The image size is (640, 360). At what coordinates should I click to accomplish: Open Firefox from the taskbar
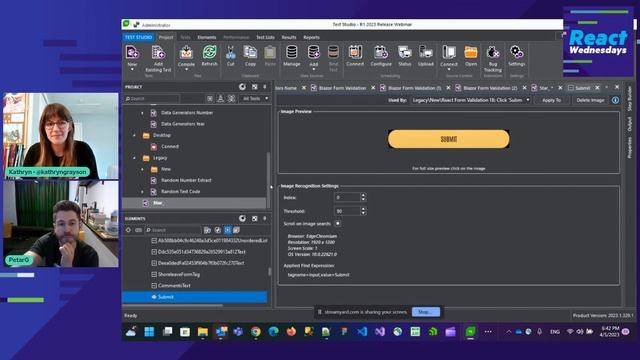pos(291,331)
